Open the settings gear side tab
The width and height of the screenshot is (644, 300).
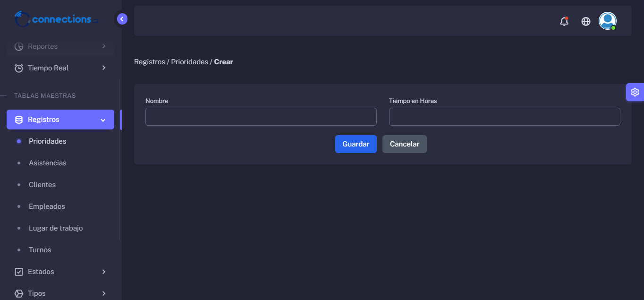click(635, 92)
